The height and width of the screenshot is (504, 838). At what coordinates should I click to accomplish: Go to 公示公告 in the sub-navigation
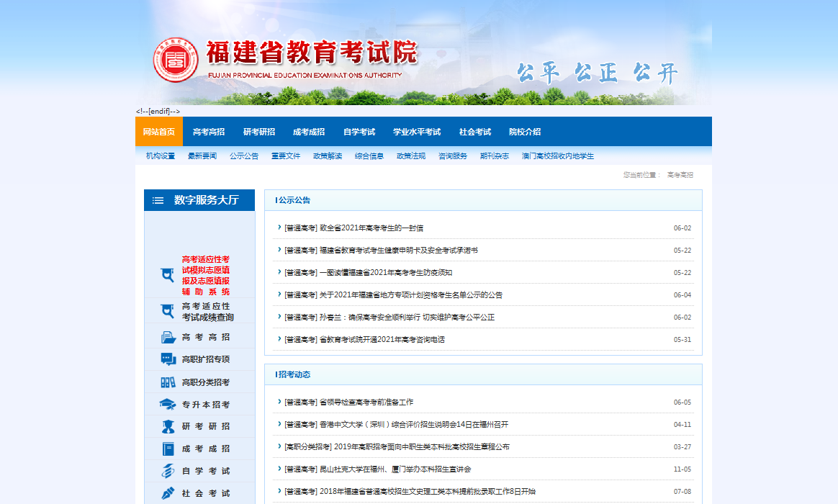point(244,156)
